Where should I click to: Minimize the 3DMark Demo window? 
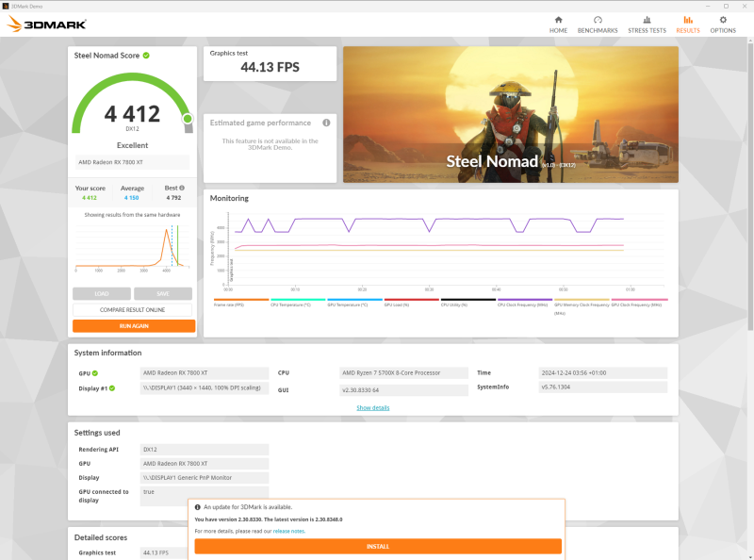pyautogui.click(x=708, y=7)
